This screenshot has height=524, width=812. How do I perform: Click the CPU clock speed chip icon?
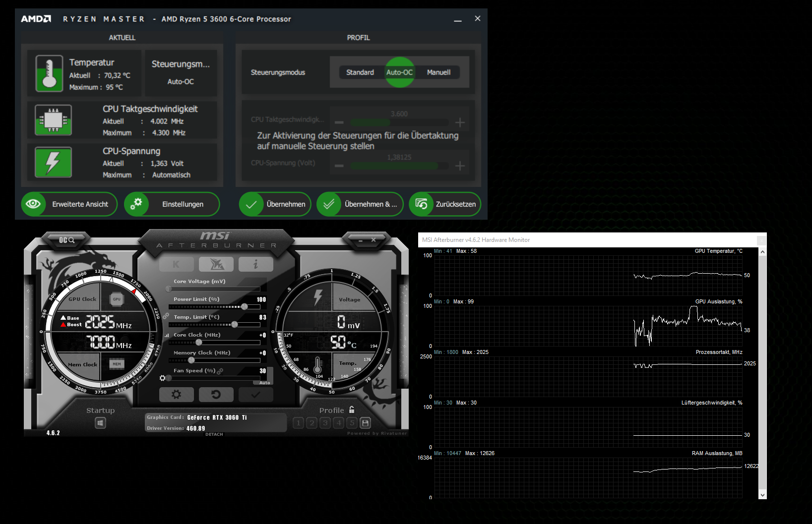click(53, 120)
